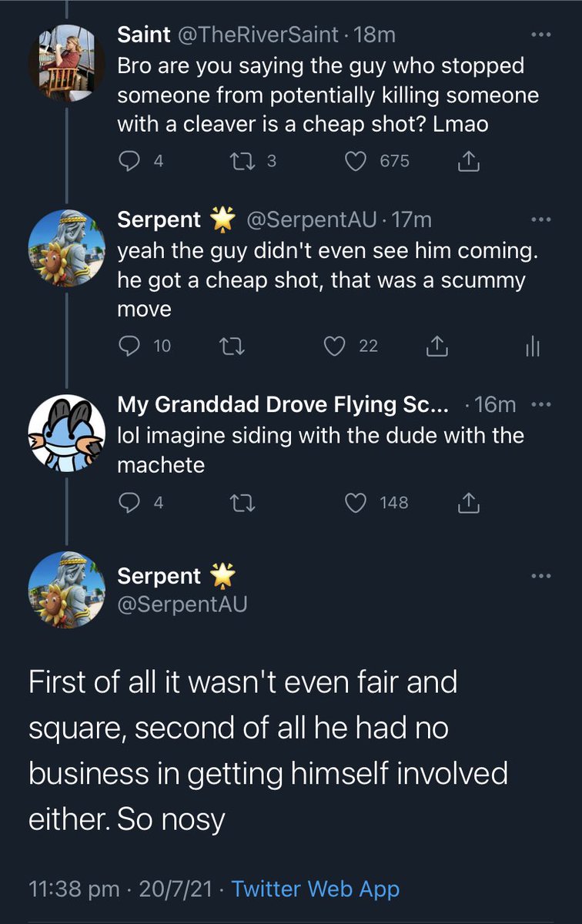Share Saint's tweet via share icon

coord(469,161)
